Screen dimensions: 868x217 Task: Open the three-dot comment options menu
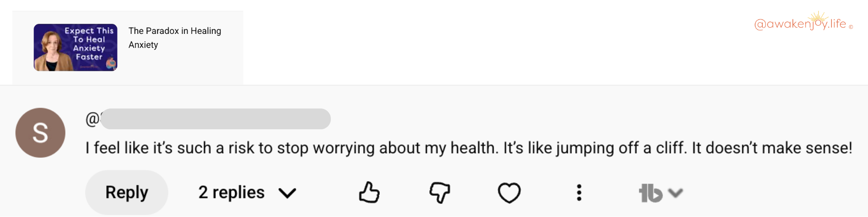(x=579, y=193)
